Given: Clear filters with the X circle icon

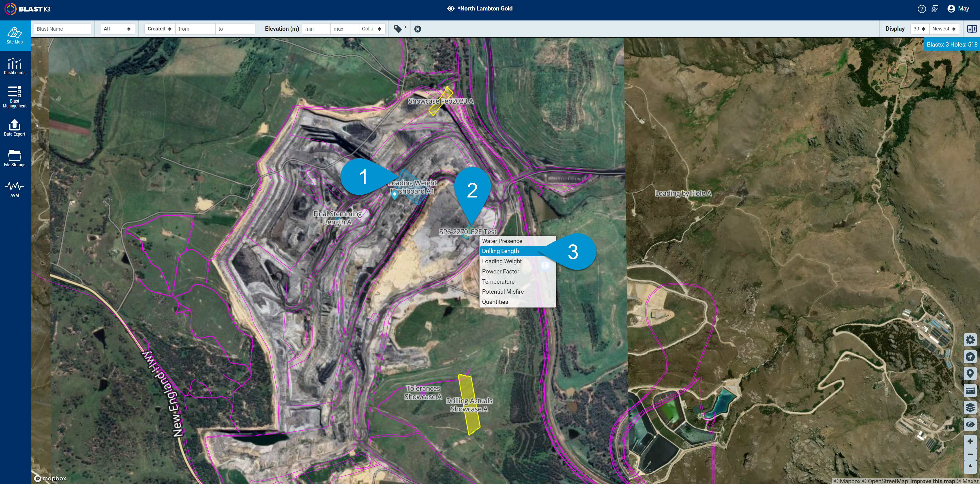Looking at the screenshot, I should click(x=418, y=29).
